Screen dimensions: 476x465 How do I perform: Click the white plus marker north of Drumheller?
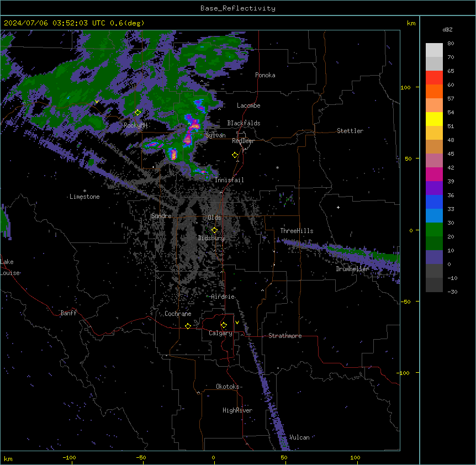[338, 207]
